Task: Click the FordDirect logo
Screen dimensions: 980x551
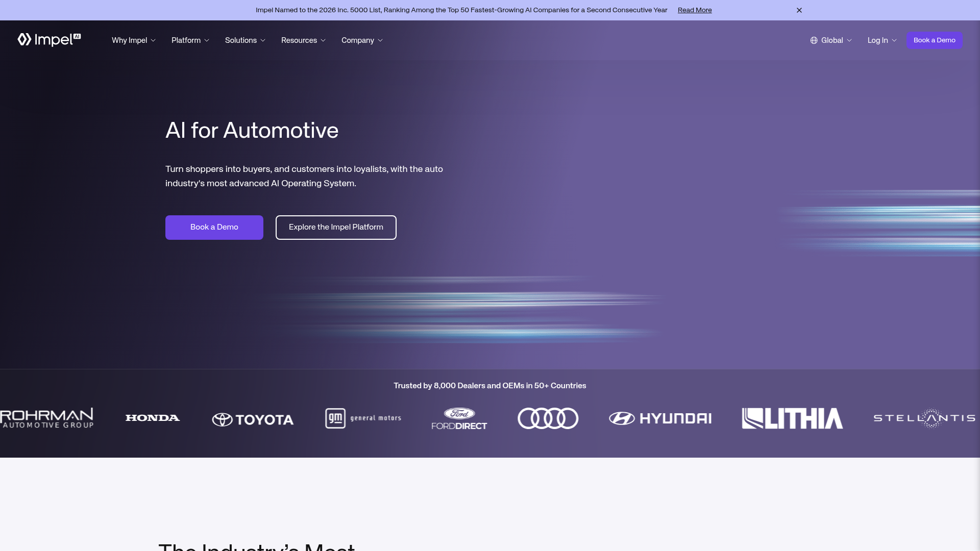Action: pyautogui.click(x=459, y=418)
